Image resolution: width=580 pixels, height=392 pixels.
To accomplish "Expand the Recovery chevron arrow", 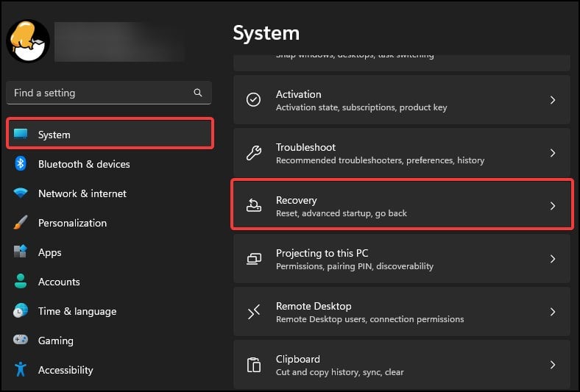I will click(553, 206).
